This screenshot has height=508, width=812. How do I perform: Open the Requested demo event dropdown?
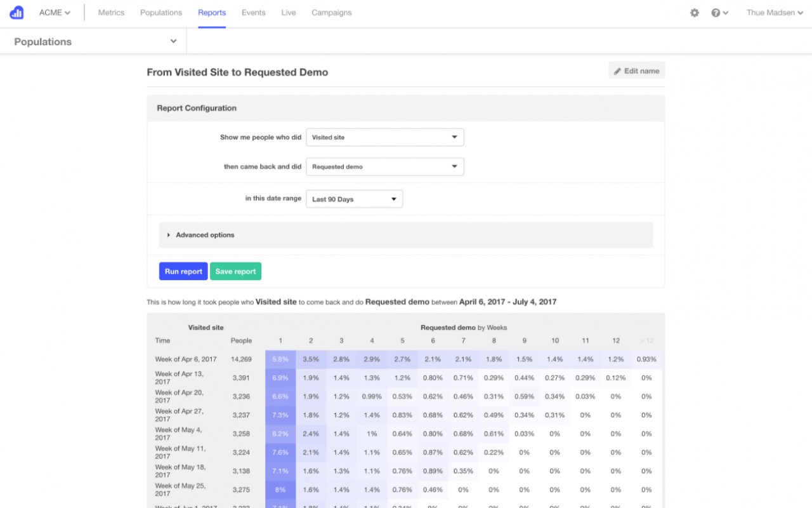pos(385,167)
